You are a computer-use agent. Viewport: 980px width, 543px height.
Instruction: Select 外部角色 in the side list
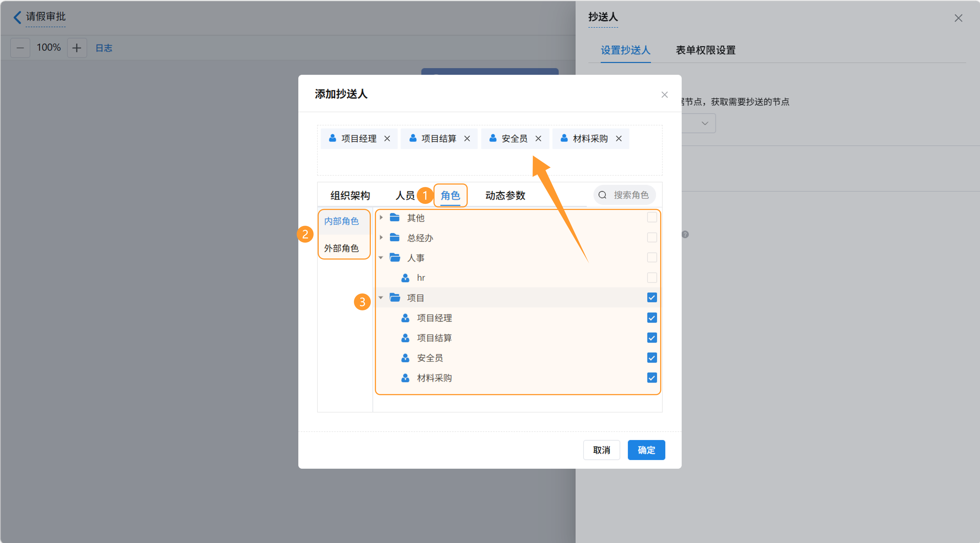point(341,248)
